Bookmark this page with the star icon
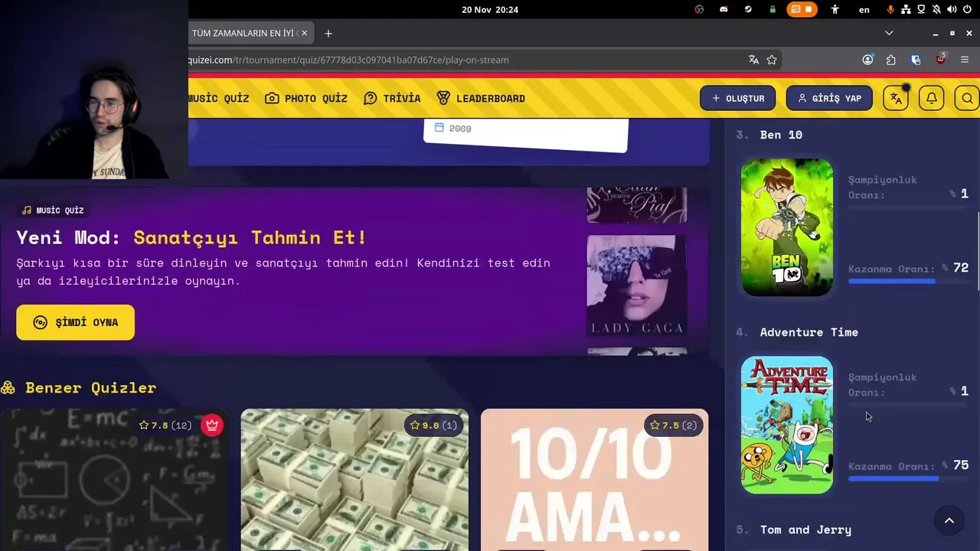 coord(772,60)
